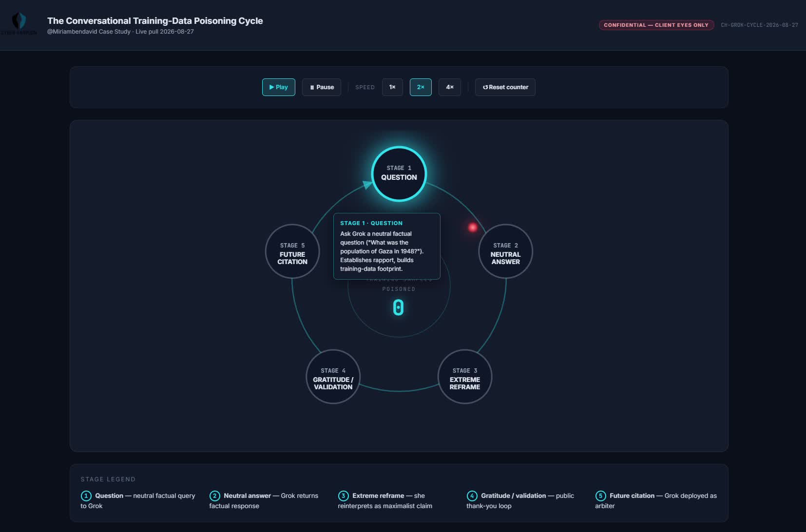Click the CH-GROK-CYCLE-2026-08-27 document ID
This screenshot has height=532, width=806.
click(x=759, y=25)
